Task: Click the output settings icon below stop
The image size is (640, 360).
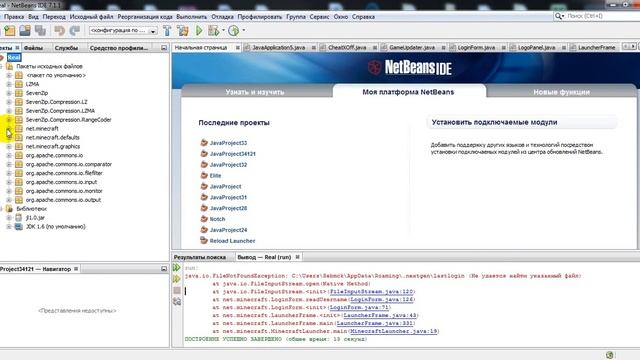Action: [x=177, y=302]
